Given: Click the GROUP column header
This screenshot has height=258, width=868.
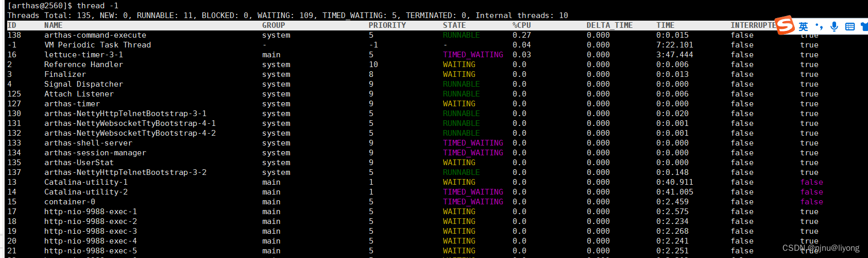Looking at the screenshot, I should pyautogui.click(x=274, y=25).
